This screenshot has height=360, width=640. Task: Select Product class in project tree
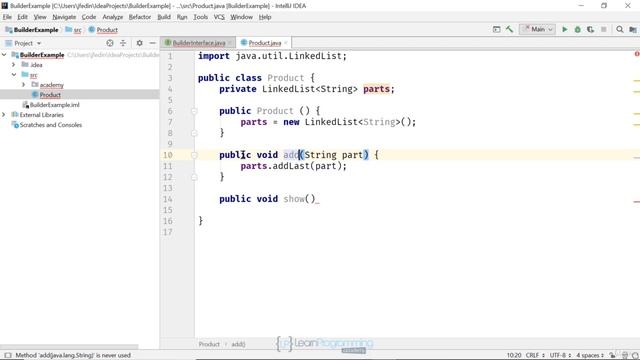pos(50,95)
